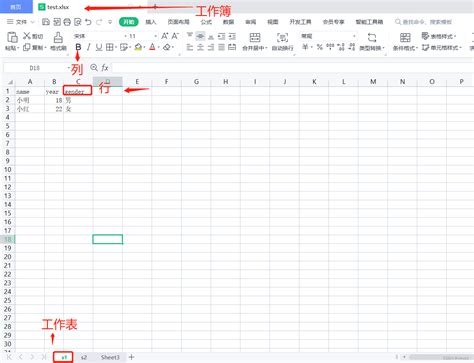The image size is (474, 363).
Task: Click the Merge and Center icon
Action: pyautogui.click(x=255, y=37)
